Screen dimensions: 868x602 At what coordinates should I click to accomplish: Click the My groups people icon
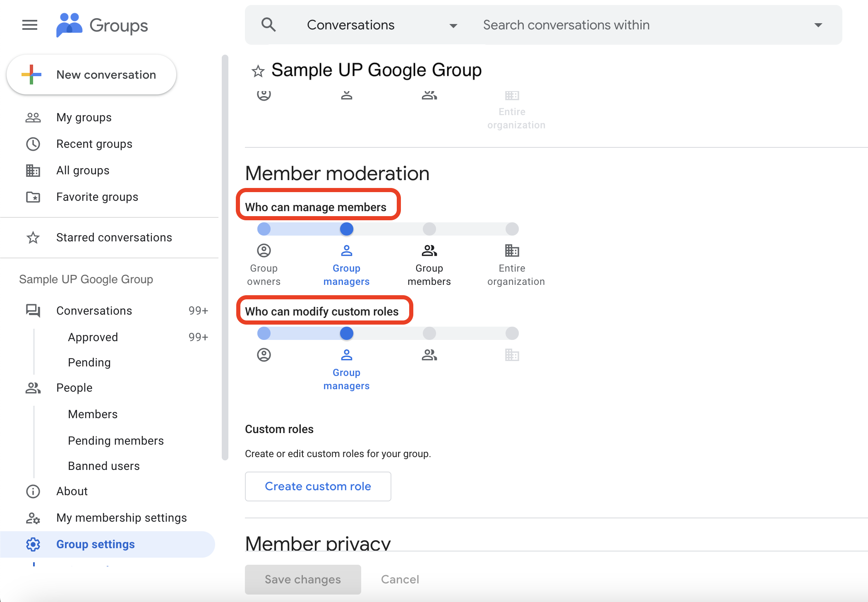(x=33, y=118)
